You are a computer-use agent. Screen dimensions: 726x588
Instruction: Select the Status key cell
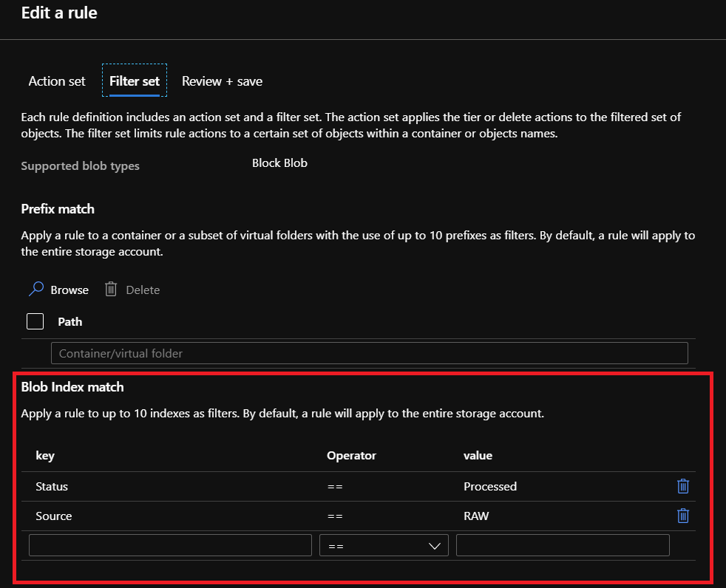coord(52,486)
